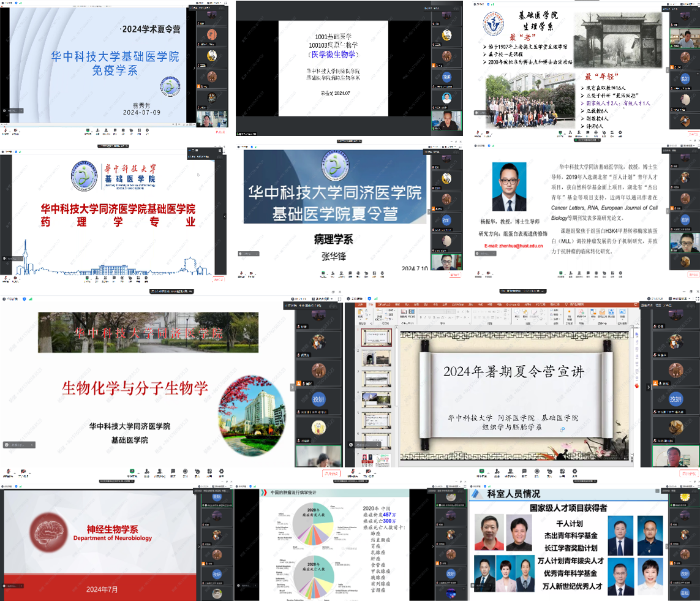
Task: Leave the pathology department meeting via red button
Action: click(x=454, y=275)
